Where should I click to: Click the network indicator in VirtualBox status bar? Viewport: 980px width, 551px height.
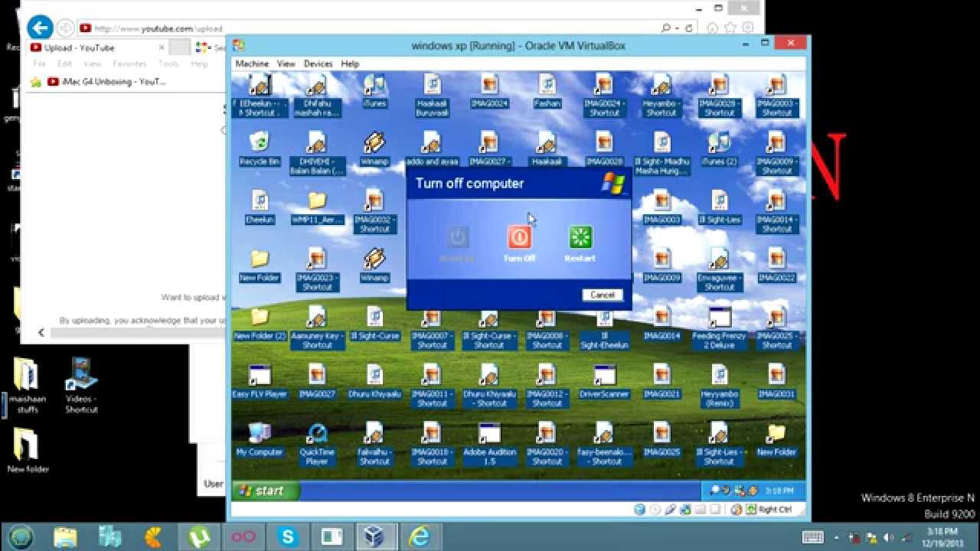pyautogui.click(x=684, y=509)
